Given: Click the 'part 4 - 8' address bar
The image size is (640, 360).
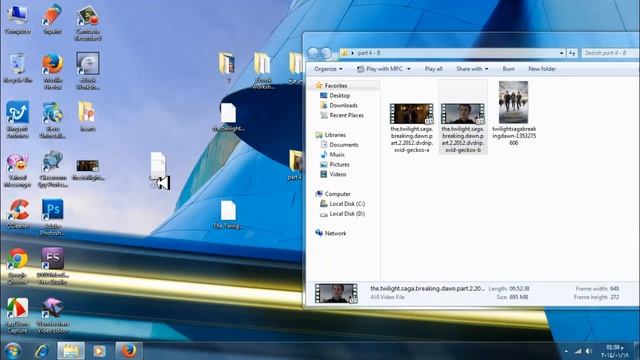Looking at the screenshot, I should [453, 53].
